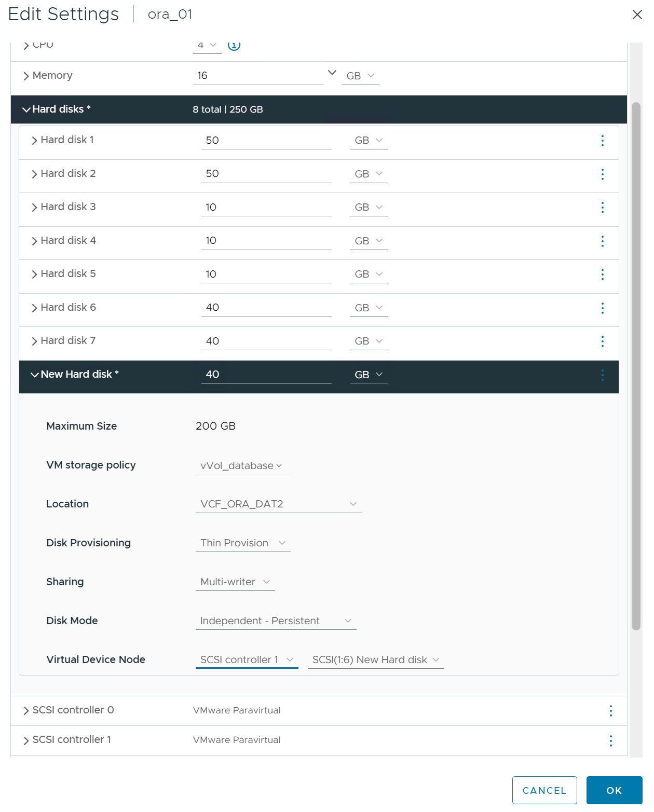Screen dimensions: 654x812
Task: Open Hard disk 5 three-dot menu
Action: (x=602, y=274)
